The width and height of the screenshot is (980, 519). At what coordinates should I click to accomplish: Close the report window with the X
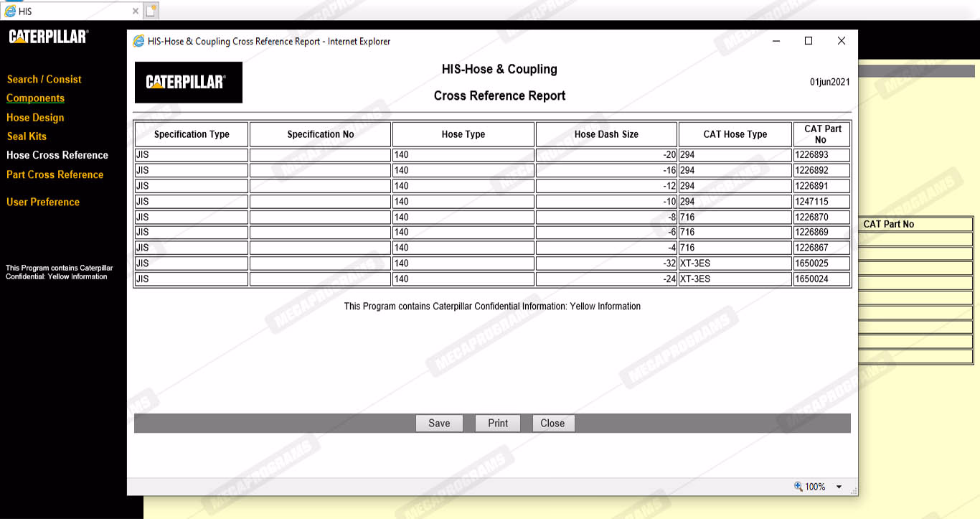(x=842, y=41)
